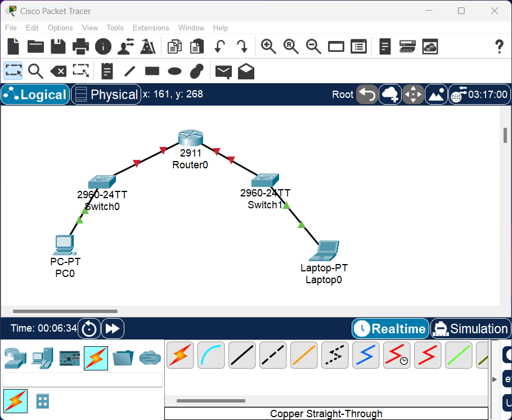The width and height of the screenshot is (512, 420).
Task: Select the Add Simple PDU envelope tool
Action: tap(223, 71)
